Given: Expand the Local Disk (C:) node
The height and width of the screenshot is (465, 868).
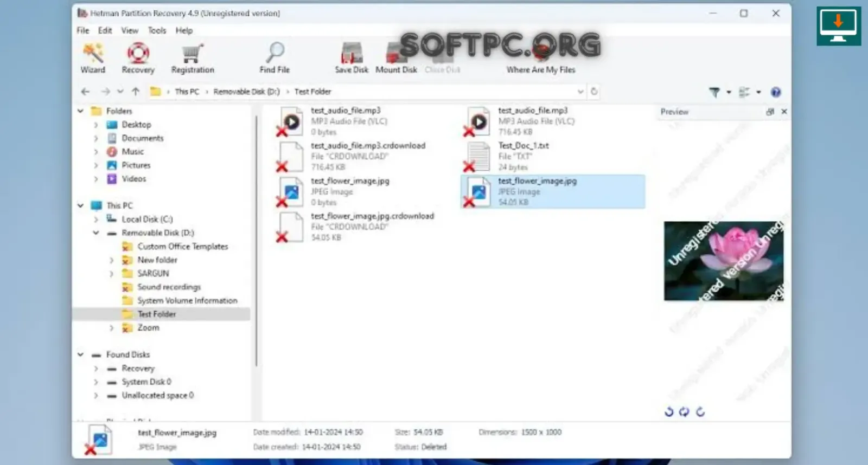Looking at the screenshot, I should [x=96, y=219].
